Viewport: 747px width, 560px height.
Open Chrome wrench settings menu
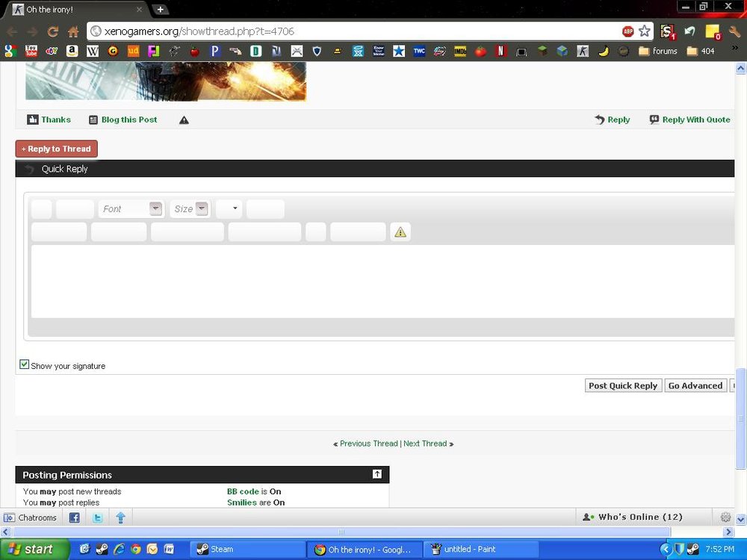pos(734,31)
